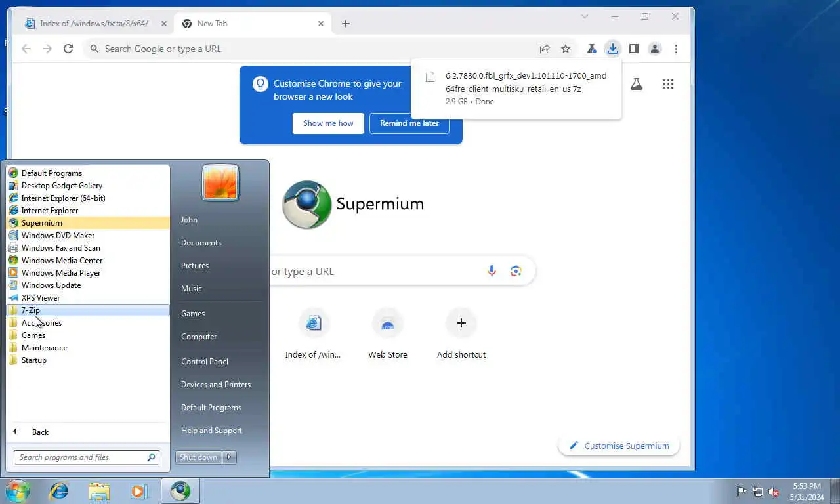Open Control Panel from the Start menu
The image size is (840, 504).
tap(205, 362)
